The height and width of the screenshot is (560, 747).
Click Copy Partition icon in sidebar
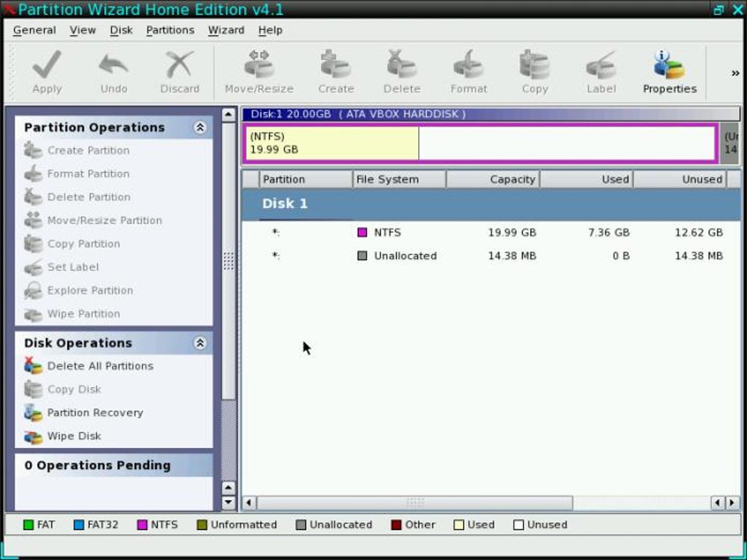click(34, 243)
